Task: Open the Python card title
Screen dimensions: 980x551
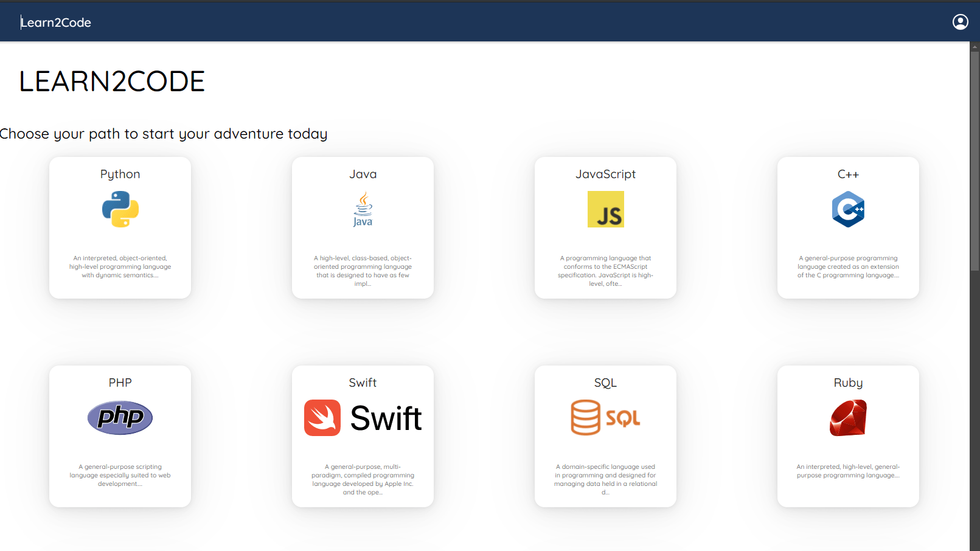Action: tap(120, 175)
